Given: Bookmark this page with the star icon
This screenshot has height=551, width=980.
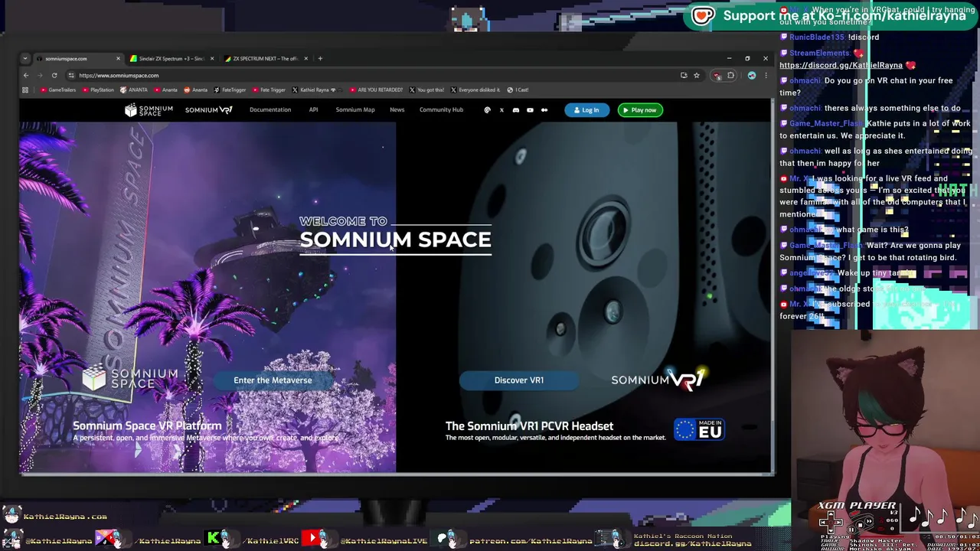Looking at the screenshot, I should point(697,75).
